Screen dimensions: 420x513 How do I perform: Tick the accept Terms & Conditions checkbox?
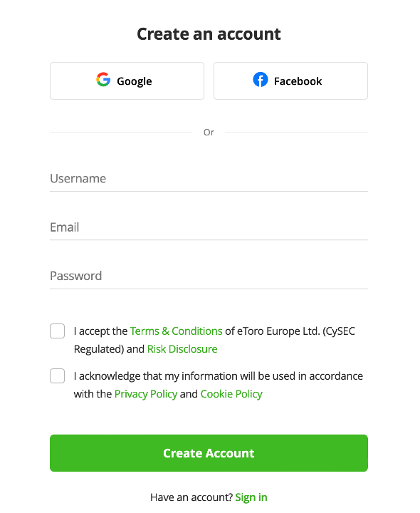[x=57, y=331]
